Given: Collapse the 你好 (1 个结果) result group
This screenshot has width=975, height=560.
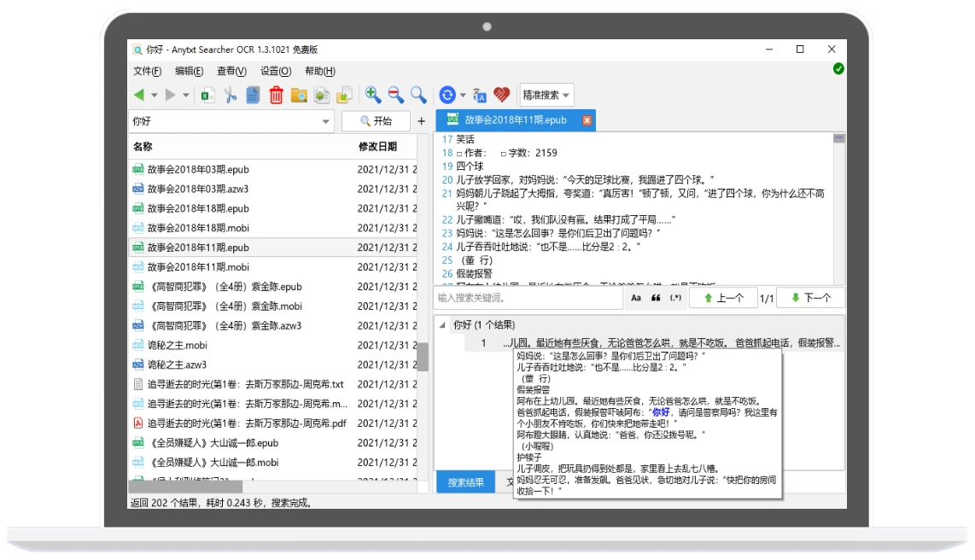Looking at the screenshot, I should pyautogui.click(x=441, y=325).
